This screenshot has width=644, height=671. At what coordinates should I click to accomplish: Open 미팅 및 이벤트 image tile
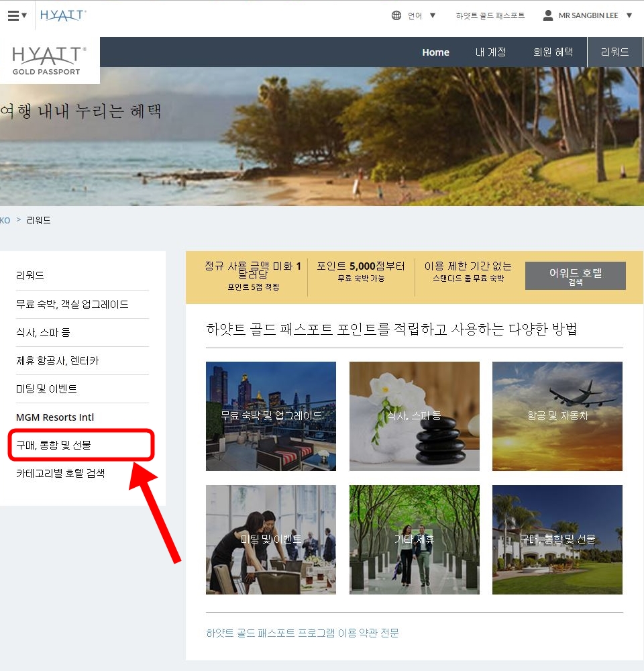click(271, 539)
